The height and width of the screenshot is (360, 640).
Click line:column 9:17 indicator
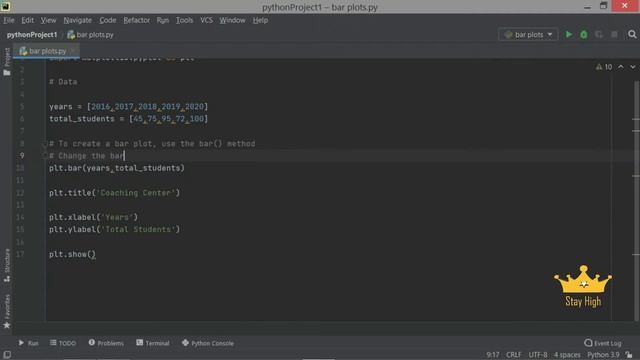493,355
